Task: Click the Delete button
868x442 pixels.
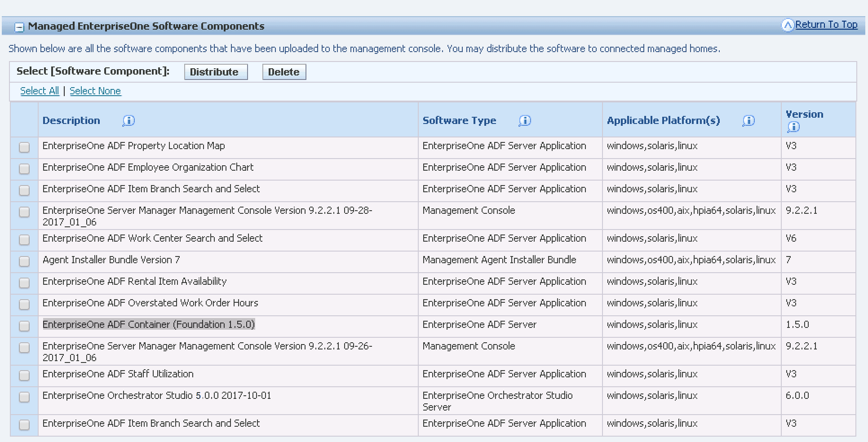Action: coord(284,72)
